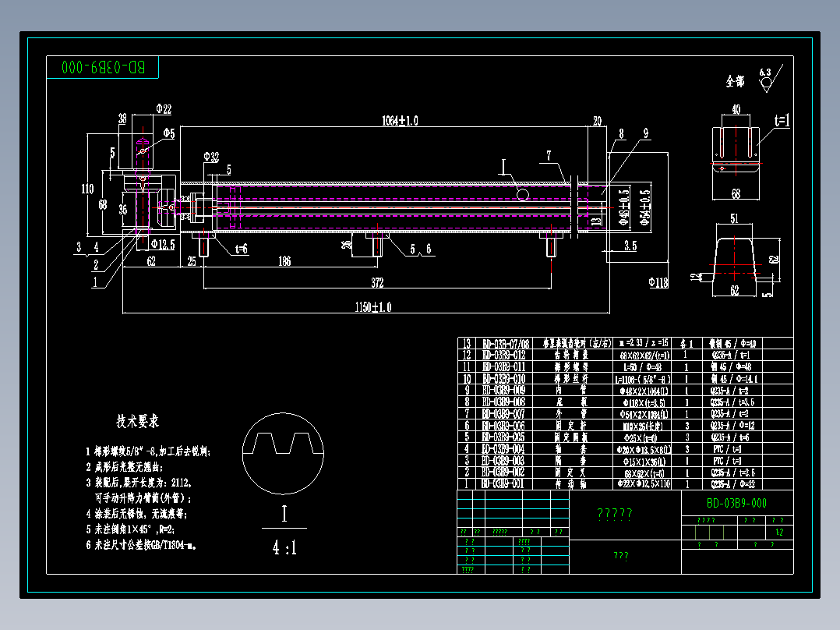
Task: Click the 4:1 scale label under detail I
Action: tap(284, 547)
